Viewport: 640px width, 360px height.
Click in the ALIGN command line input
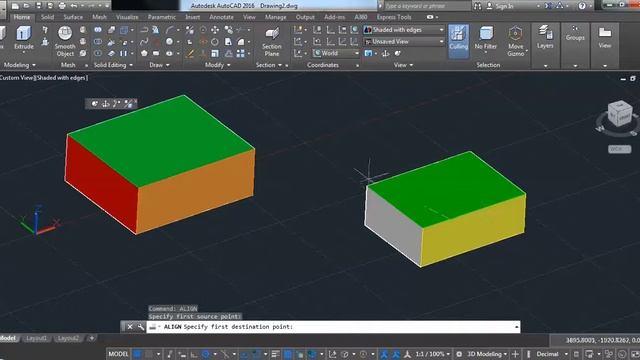coord(333,327)
